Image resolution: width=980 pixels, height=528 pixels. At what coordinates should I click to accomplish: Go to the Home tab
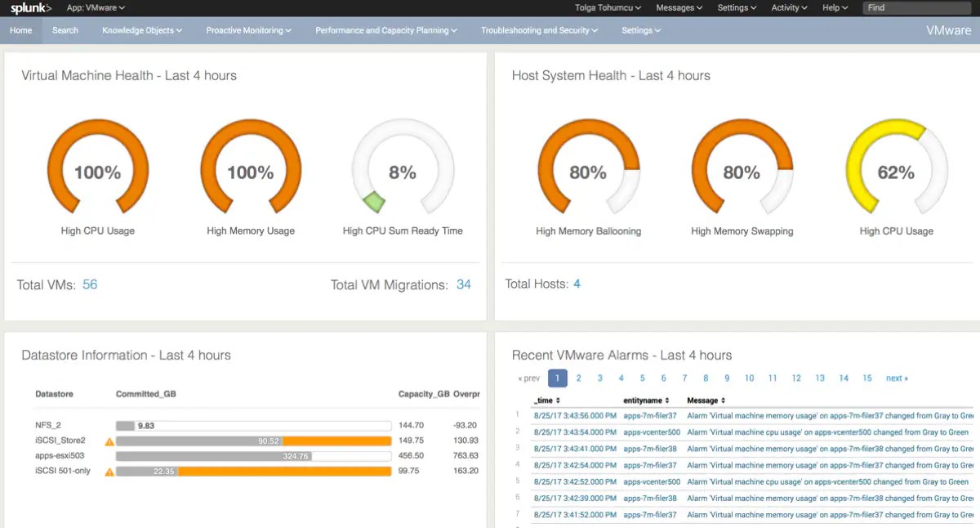(x=21, y=30)
